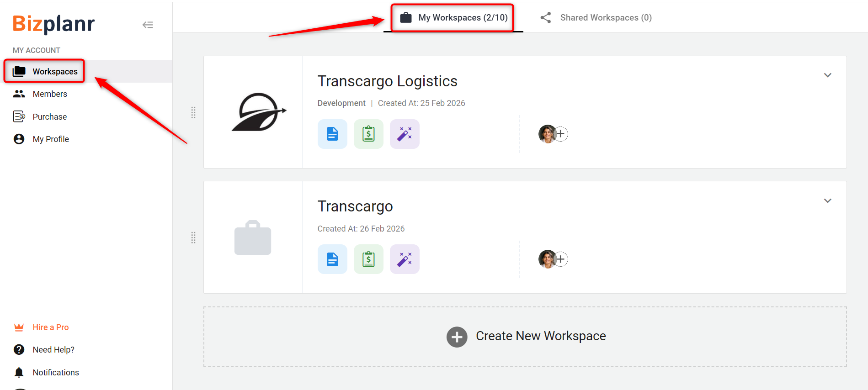Click the MY ACCOUNT heading
Viewport: 868px width, 390px height.
click(37, 50)
